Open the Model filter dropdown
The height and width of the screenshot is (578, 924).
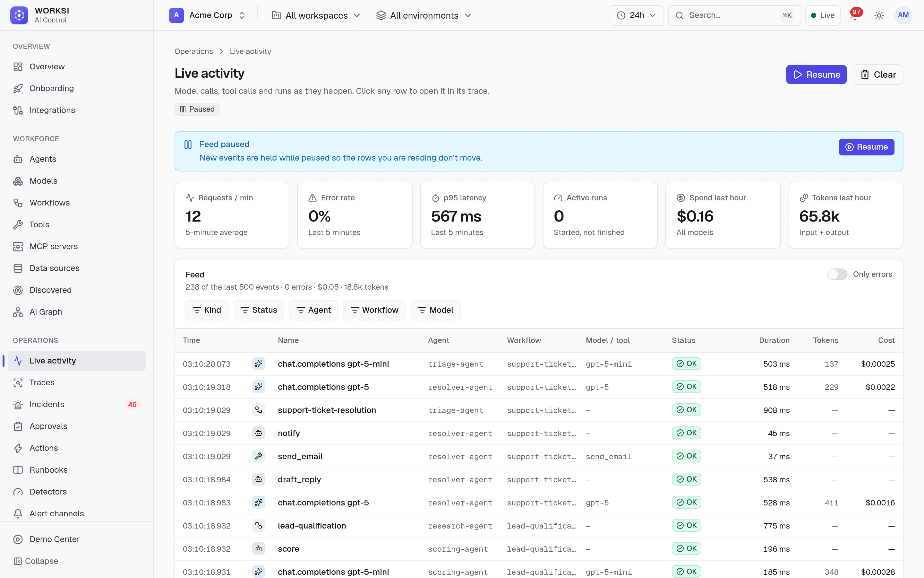pyautogui.click(x=436, y=310)
